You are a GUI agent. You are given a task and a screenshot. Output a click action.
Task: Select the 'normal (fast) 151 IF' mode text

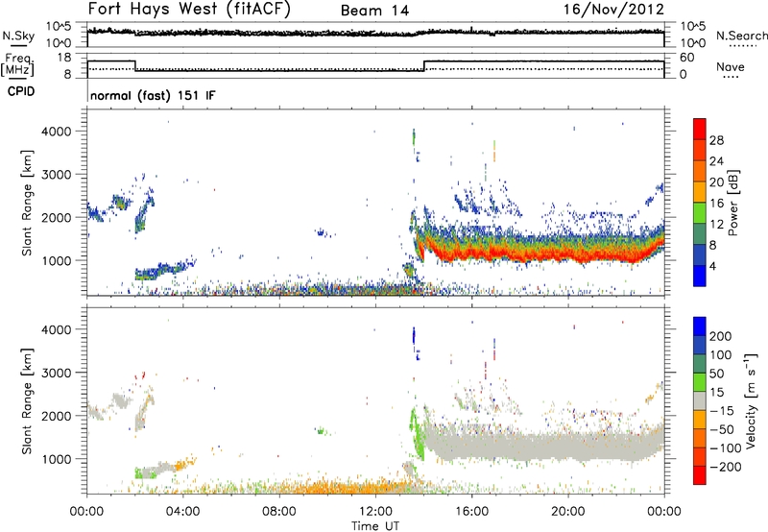pyautogui.click(x=153, y=95)
